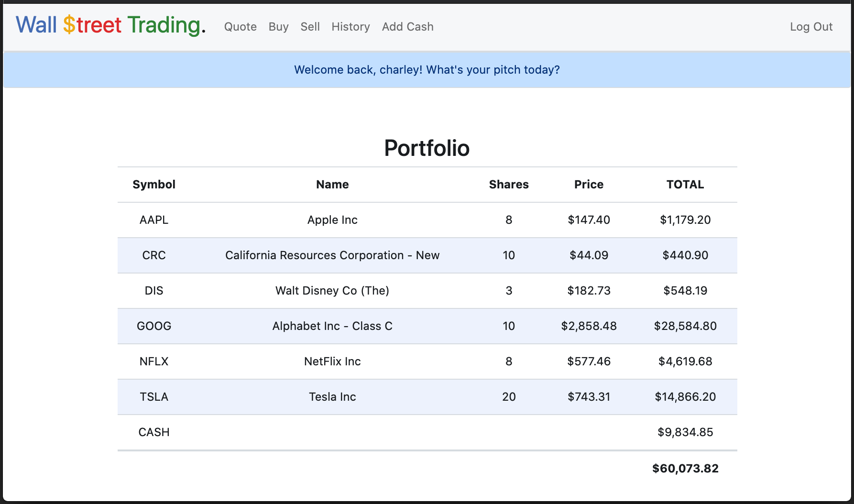Select Alphabet Inc - Class C cell

tap(332, 326)
